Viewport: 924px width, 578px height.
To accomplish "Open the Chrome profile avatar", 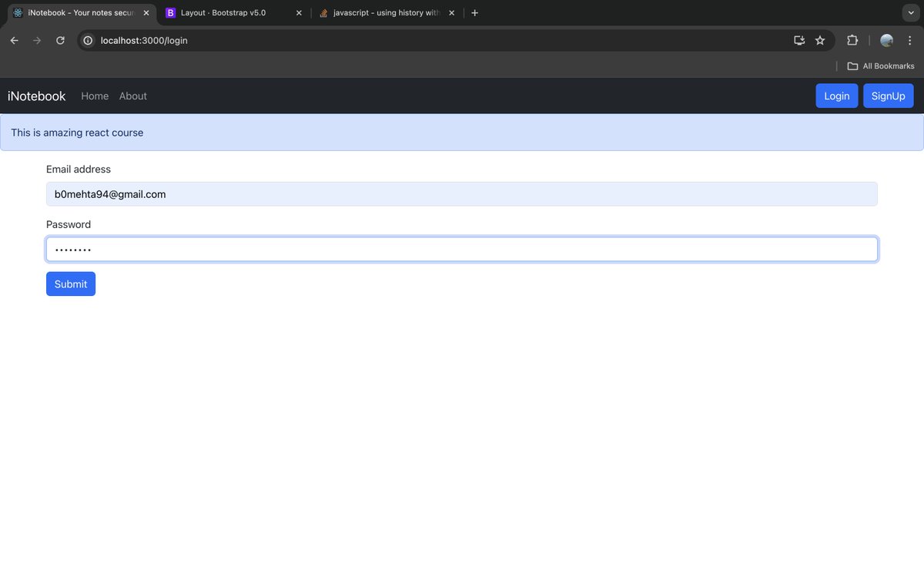I will (x=887, y=40).
